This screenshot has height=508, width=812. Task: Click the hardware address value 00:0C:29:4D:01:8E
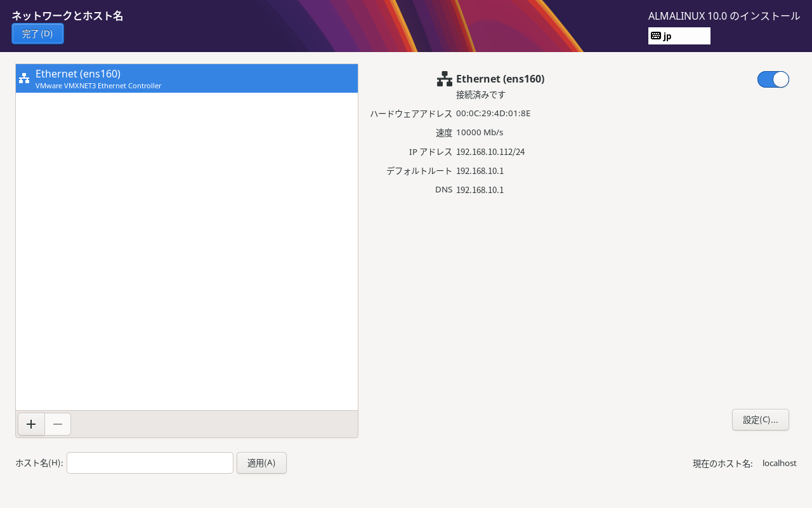pos(493,114)
